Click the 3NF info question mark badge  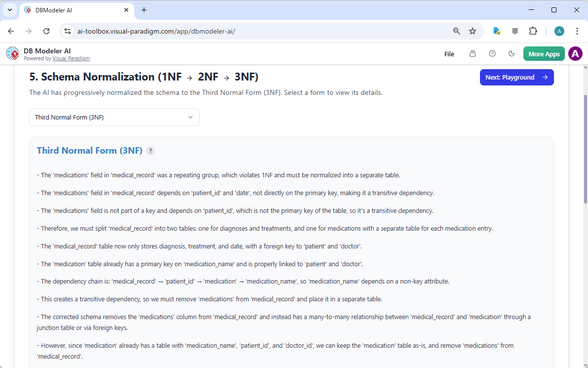[x=150, y=151]
